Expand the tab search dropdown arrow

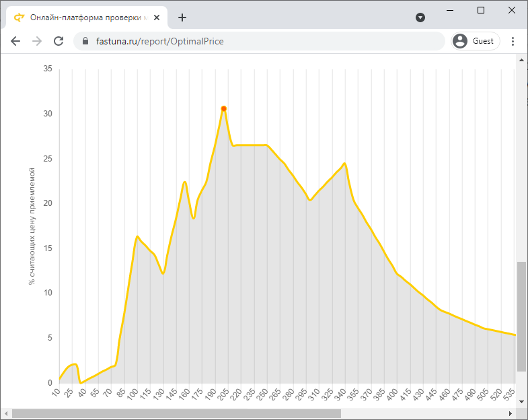420,17
